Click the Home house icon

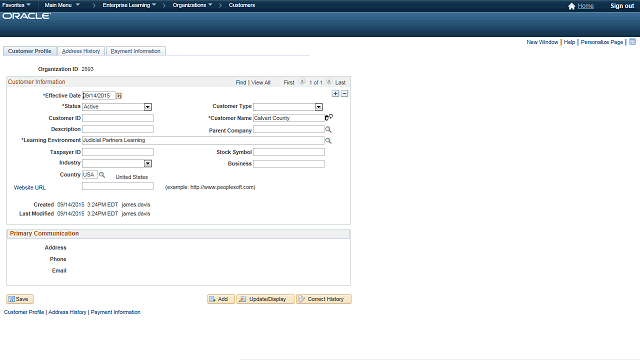pyautogui.click(x=571, y=6)
